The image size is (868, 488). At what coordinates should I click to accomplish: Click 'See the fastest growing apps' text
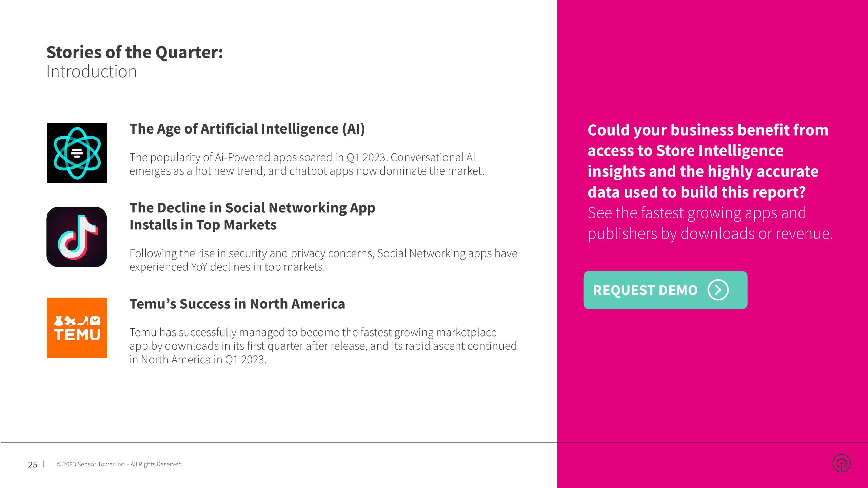696,213
